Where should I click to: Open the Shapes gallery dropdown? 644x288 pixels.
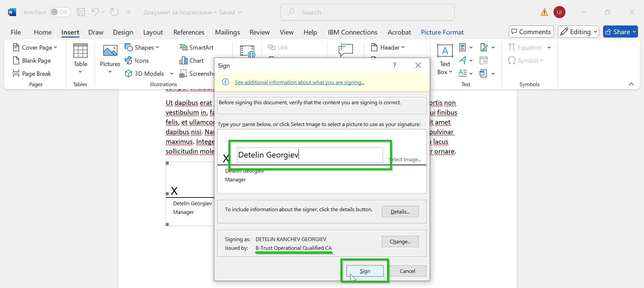click(x=142, y=47)
